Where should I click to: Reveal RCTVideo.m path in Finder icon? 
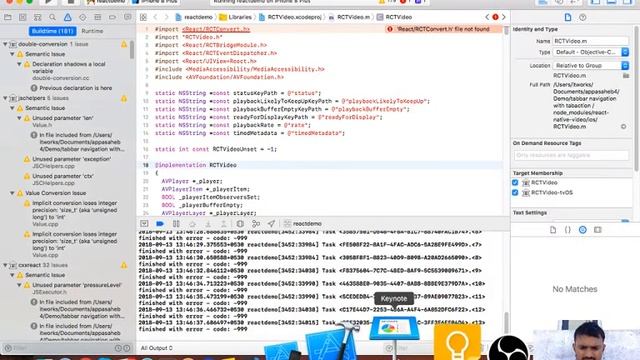(623, 127)
